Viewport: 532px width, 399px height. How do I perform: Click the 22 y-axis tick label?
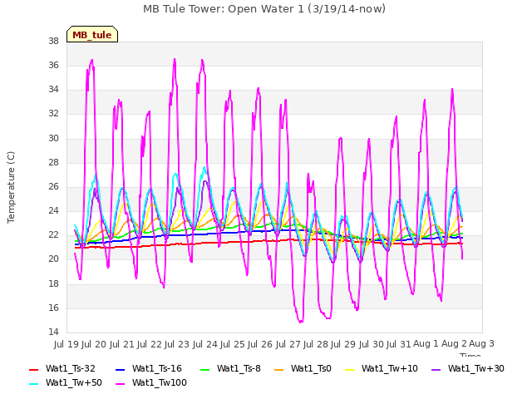(x=53, y=234)
